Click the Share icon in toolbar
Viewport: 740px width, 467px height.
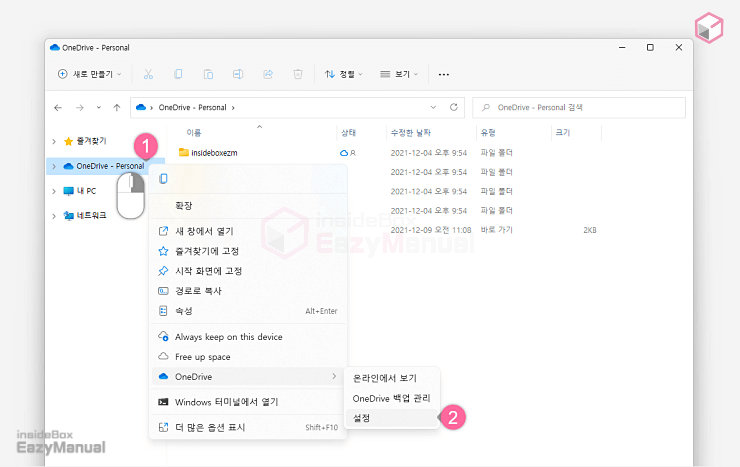pos(268,74)
